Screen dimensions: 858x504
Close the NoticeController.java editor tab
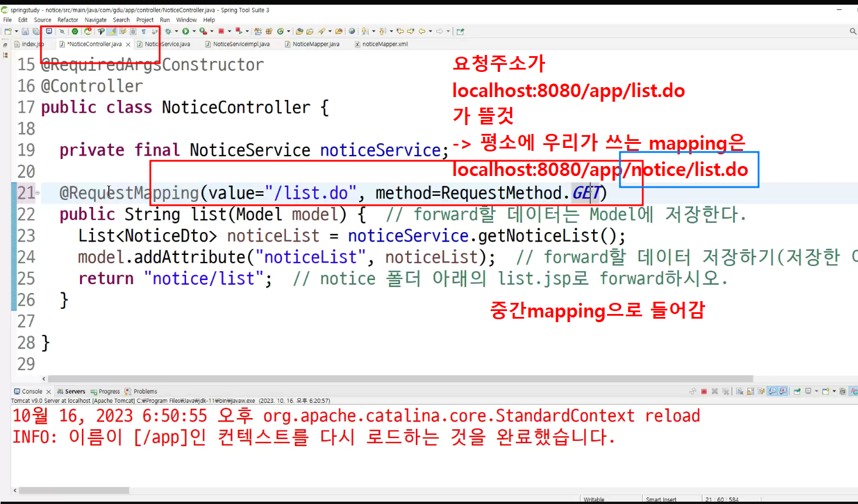(x=128, y=44)
